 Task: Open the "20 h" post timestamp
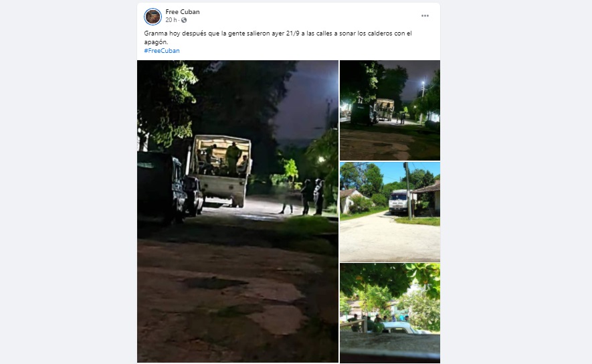[171, 20]
